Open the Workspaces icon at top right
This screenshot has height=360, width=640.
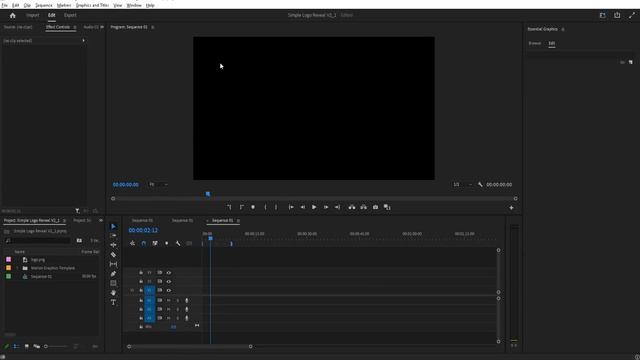click(x=602, y=15)
